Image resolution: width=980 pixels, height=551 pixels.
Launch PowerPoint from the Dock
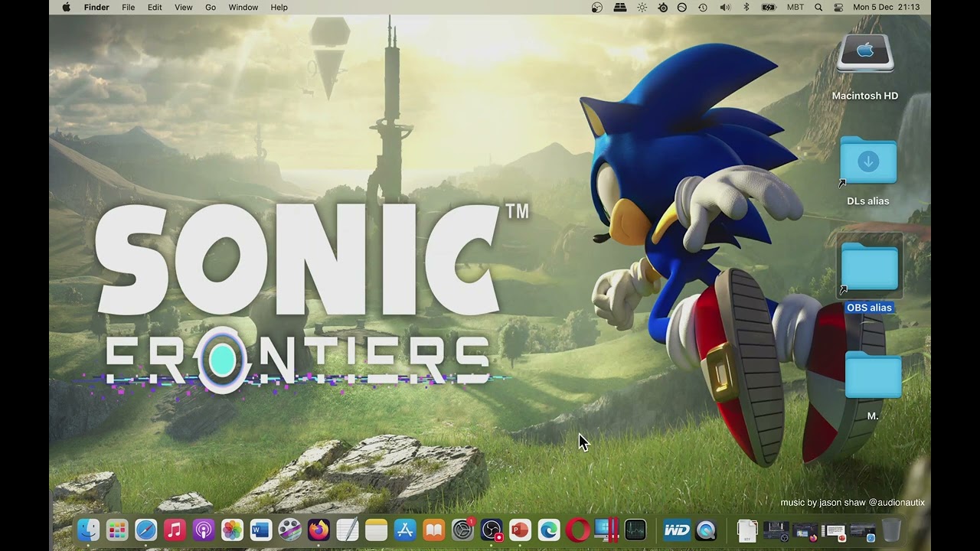click(x=521, y=530)
